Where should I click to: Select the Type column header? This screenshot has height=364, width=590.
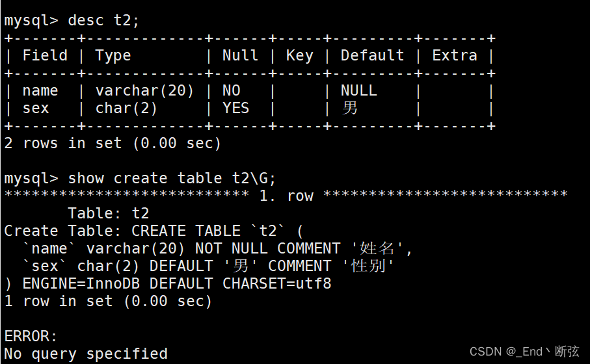pos(113,56)
